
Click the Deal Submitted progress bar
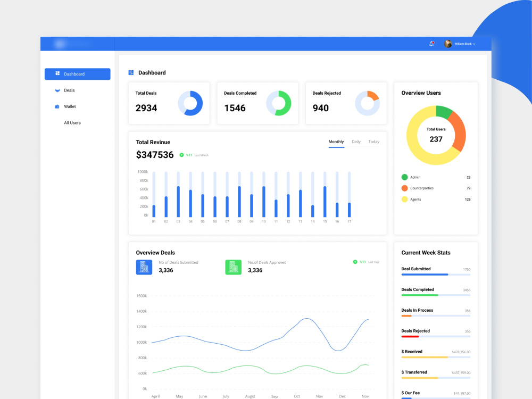pyautogui.click(x=436, y=275)
